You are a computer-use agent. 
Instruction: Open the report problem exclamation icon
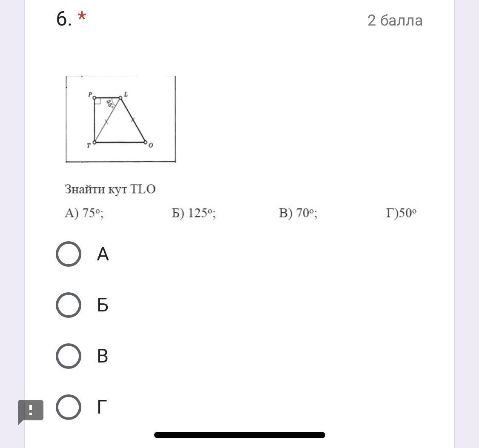coord(31,411)
